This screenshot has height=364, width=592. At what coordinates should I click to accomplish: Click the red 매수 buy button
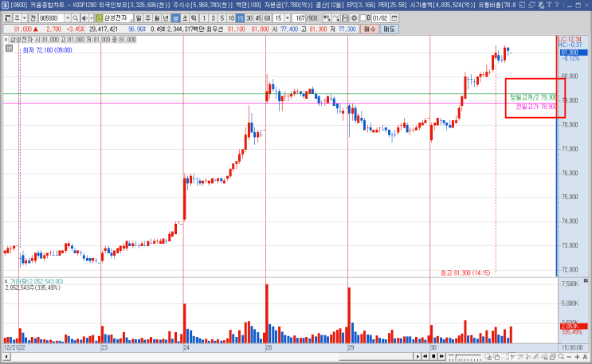click(370, 29)
